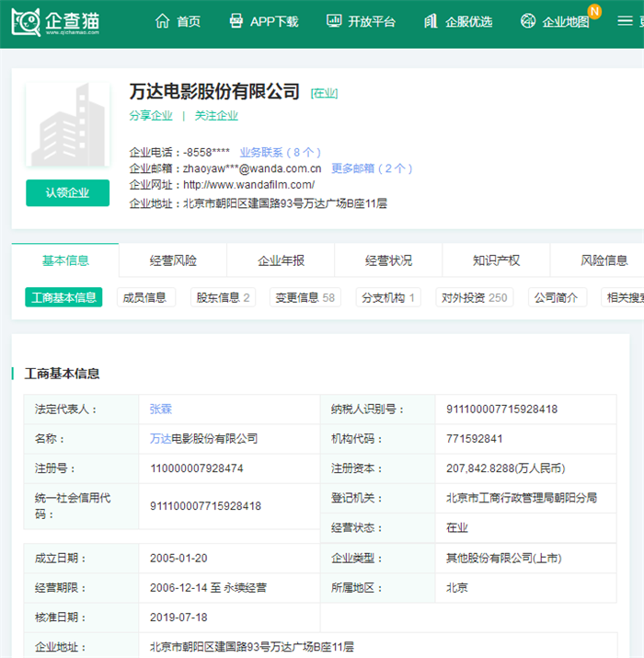The height and width of the screenshot is (658, 644).
Task: Open 企业地图 in the top navigation
Action: click(x=566, y=21)
